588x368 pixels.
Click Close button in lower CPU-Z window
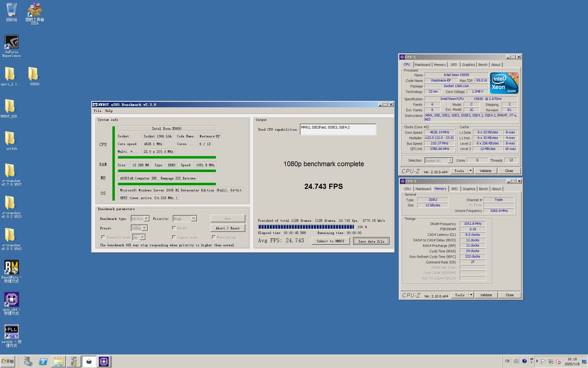[510, 295]
